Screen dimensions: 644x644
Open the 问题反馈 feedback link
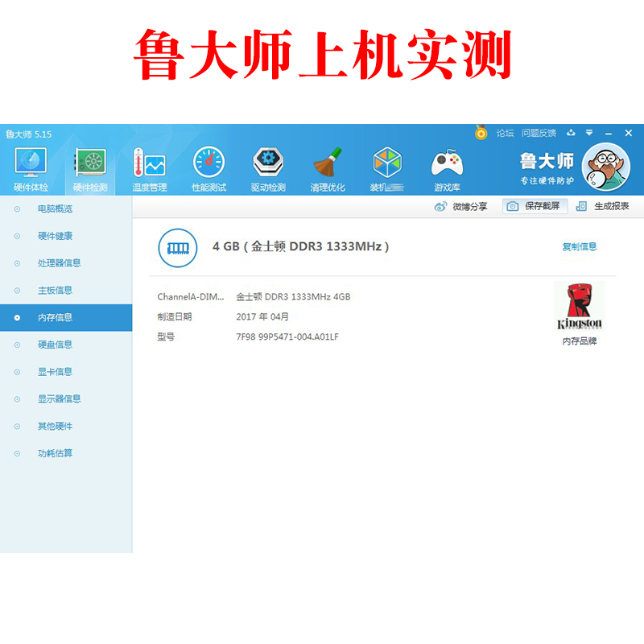point(539,133)
